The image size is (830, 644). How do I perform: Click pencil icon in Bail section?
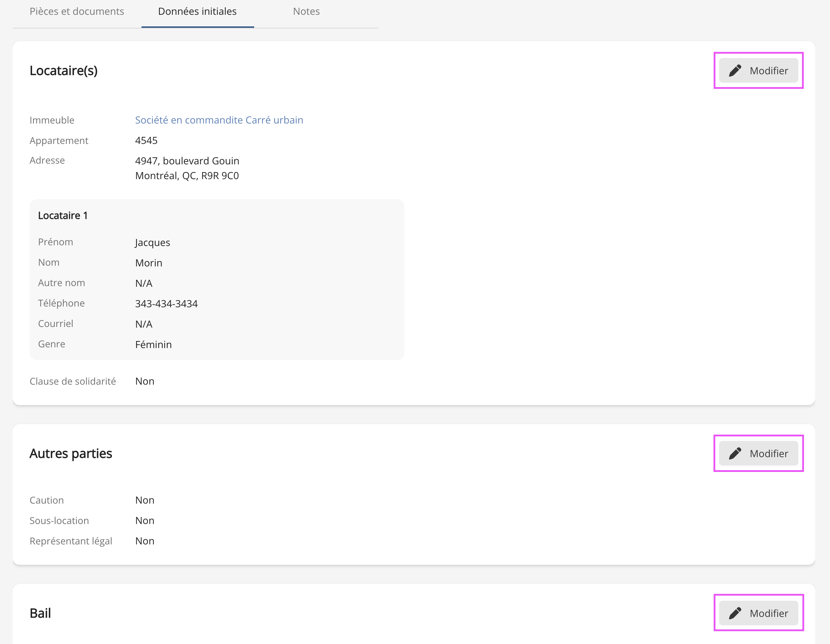[735, 613]
